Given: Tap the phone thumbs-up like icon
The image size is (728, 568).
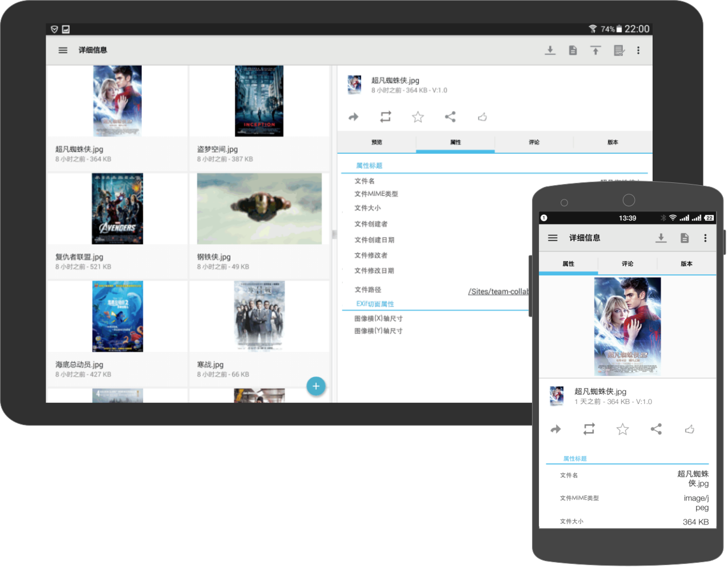Looking at the screenshot, I should coord(690,429).
